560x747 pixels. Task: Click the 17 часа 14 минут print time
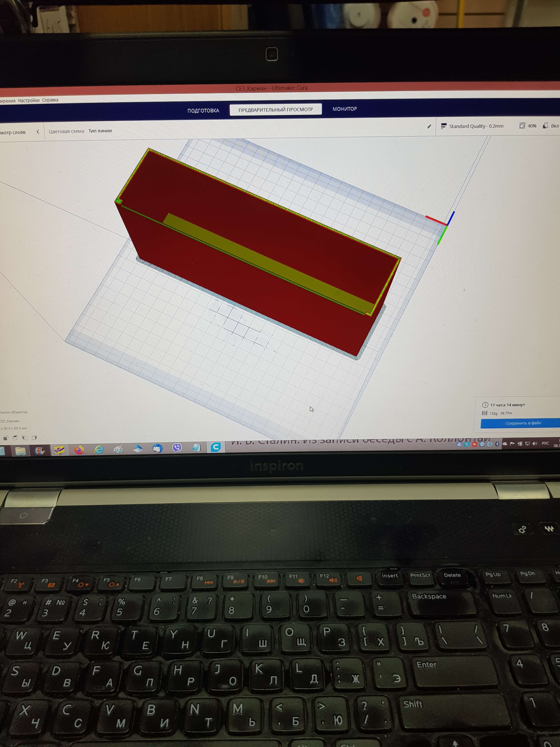click(x=507, y=405)
